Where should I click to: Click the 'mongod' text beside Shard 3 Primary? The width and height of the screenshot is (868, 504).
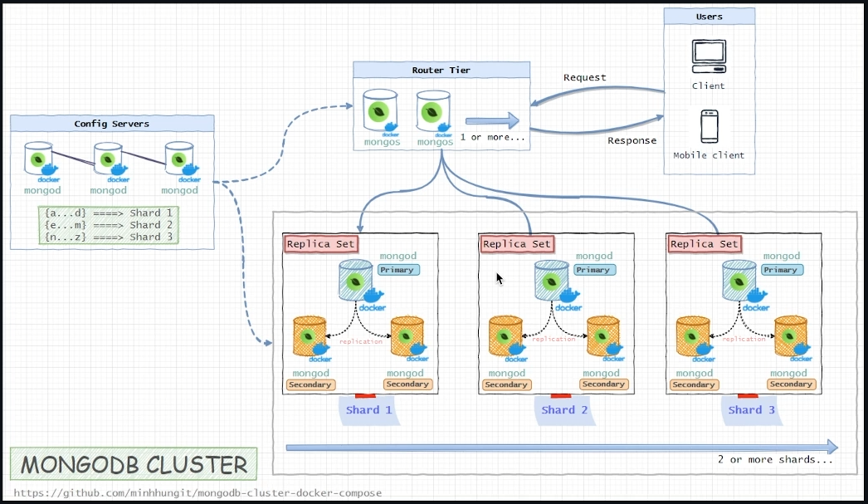point(782,256)
